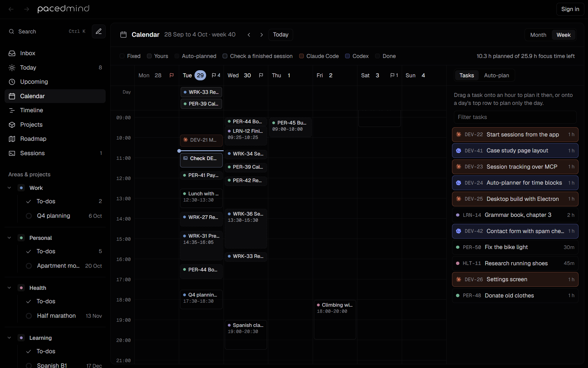Toggle the Yours filter checkbox
This screenshot has width=588, height=368.
coord(149,56)
